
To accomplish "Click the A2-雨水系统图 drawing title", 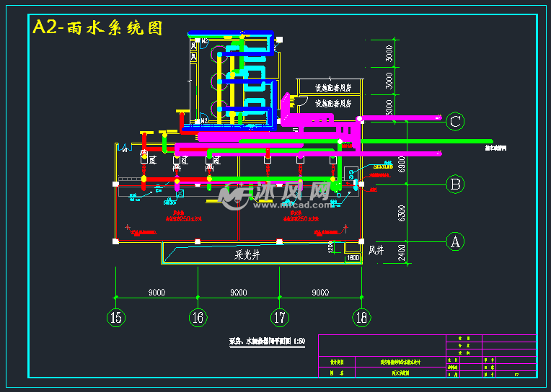I will point(97,28).
